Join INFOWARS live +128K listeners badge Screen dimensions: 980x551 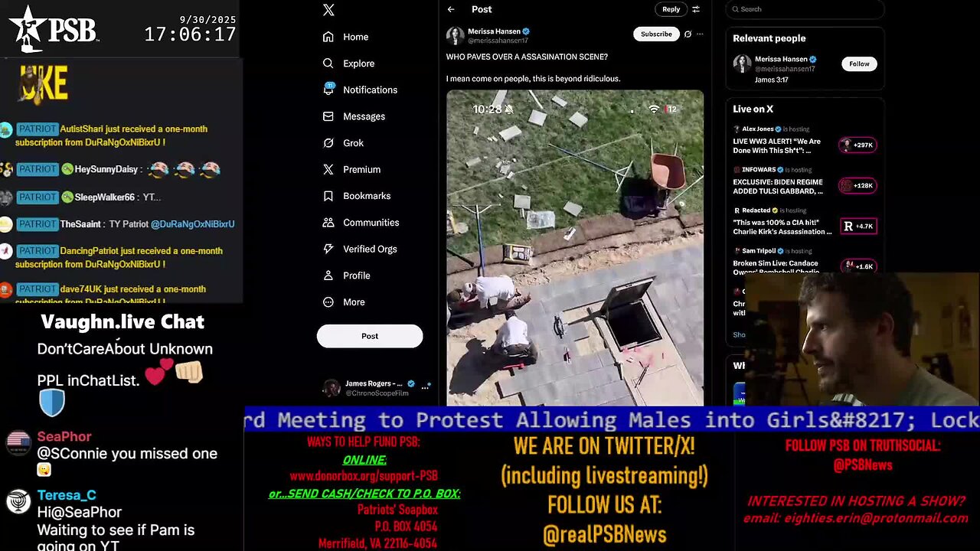(857, 185)
